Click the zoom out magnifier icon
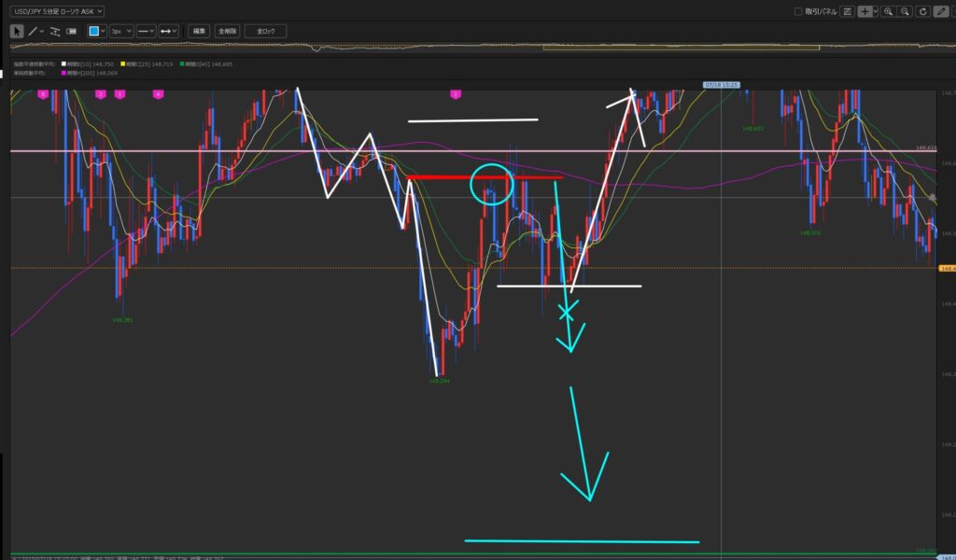This screenshot has width=956, height=560. (905, 11)
